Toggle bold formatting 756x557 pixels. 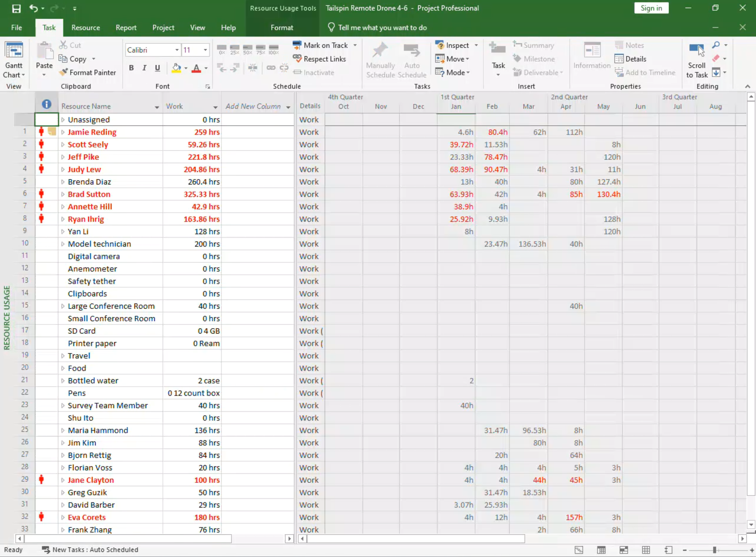click(x=132, y=68)
